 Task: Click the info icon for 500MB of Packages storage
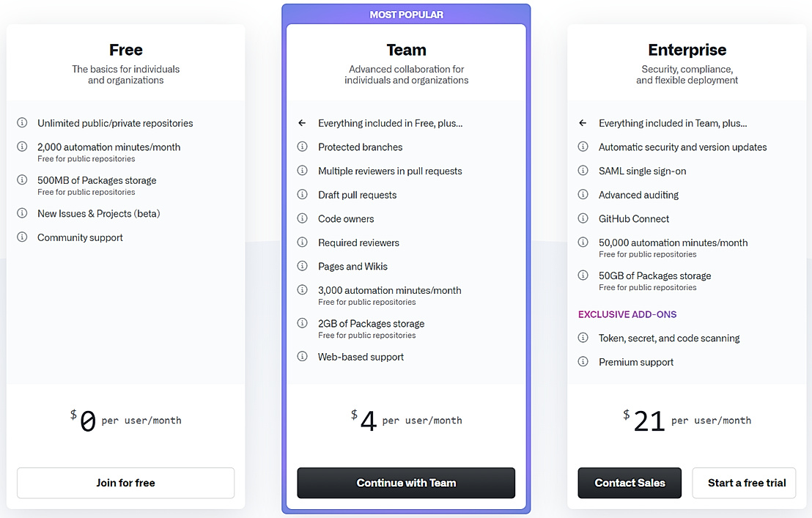pos(22,180)
